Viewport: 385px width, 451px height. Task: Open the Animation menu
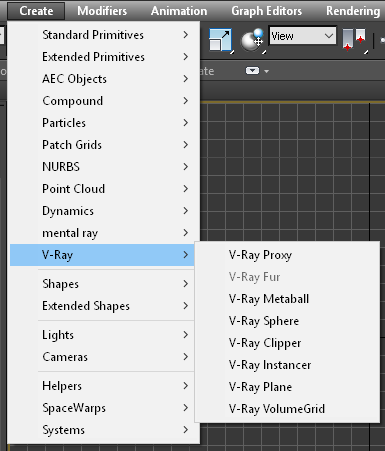pos(179,11)
